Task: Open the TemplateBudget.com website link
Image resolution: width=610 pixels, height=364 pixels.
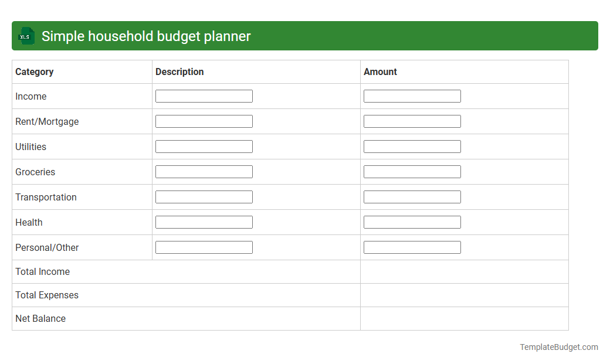Action: pyautogui.click(x=558, y=347)
